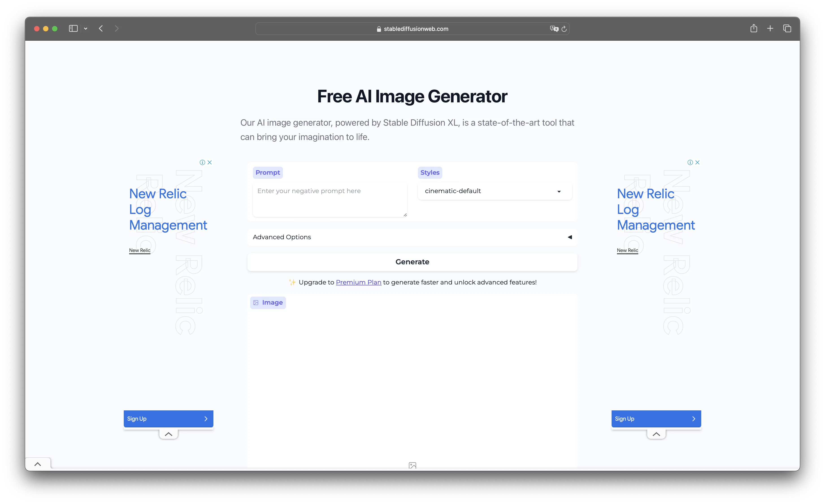Focus the negative prompt text area
Screen dimensions: 825x504
[x=330, y=200]
